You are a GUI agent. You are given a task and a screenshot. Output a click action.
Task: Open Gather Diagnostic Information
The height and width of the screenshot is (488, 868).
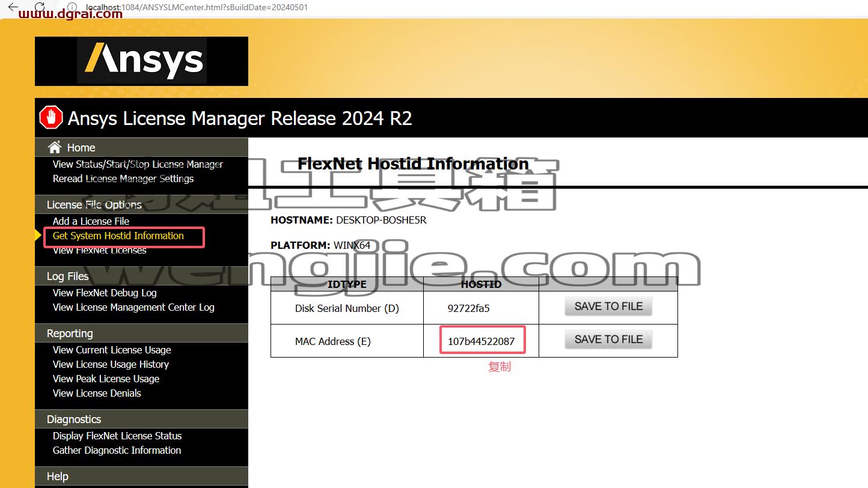pyautogui.click(x=117, y=450)
